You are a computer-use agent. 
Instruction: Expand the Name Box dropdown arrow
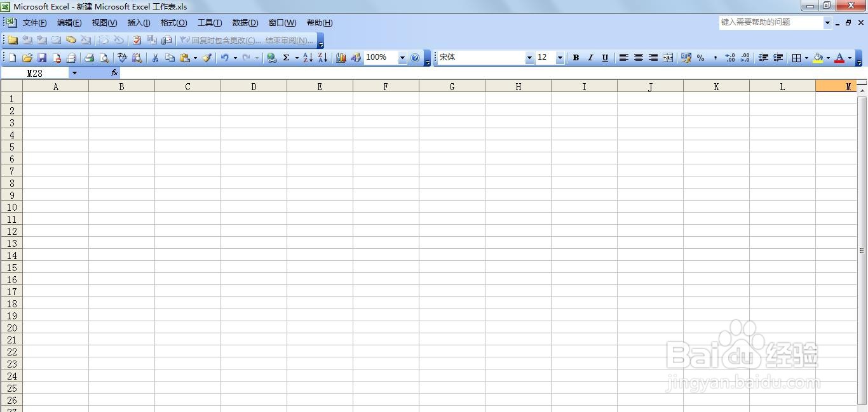point(74,73)
